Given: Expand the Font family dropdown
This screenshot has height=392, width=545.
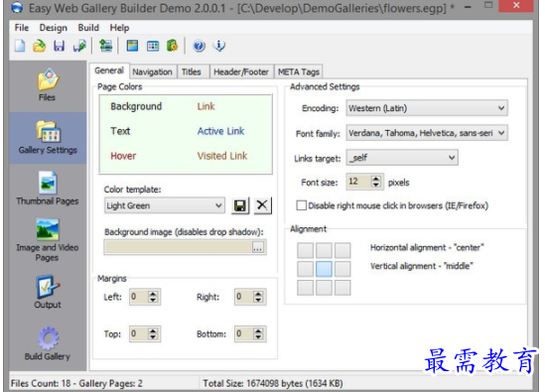Looking at the screenshot, I should (x=501, y=133).
